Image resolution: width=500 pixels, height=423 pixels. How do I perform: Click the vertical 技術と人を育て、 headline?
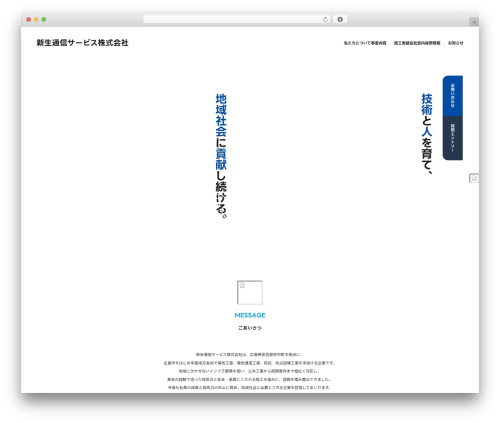(427, 134)
